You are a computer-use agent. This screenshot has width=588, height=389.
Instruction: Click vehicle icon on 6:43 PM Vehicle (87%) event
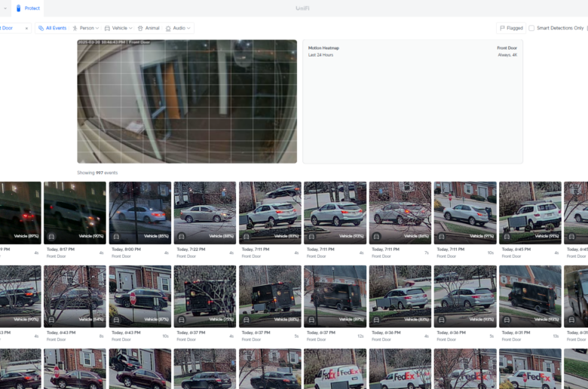[x=116, y=320]
